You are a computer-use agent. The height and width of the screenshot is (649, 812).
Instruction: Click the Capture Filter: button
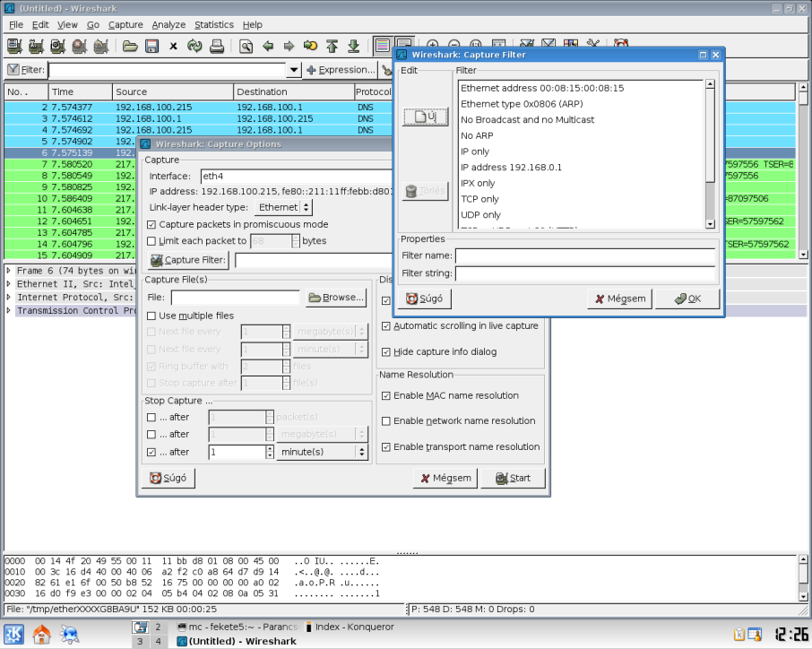(188, 260)
